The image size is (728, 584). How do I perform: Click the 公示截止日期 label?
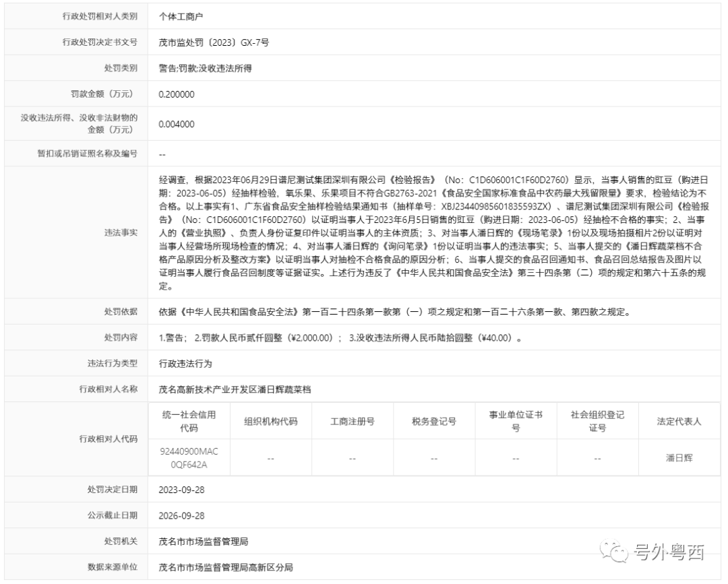113,515
